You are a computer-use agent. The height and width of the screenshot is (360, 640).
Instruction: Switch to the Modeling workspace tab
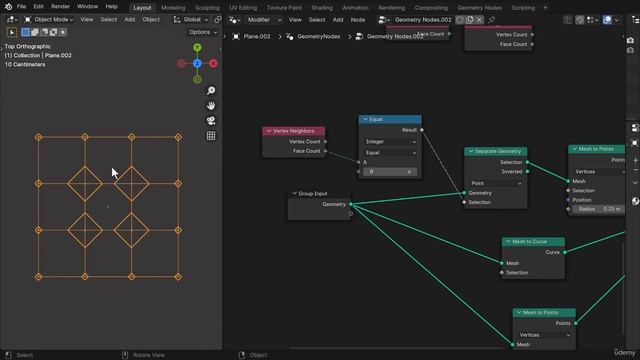[x=173, y=8]
